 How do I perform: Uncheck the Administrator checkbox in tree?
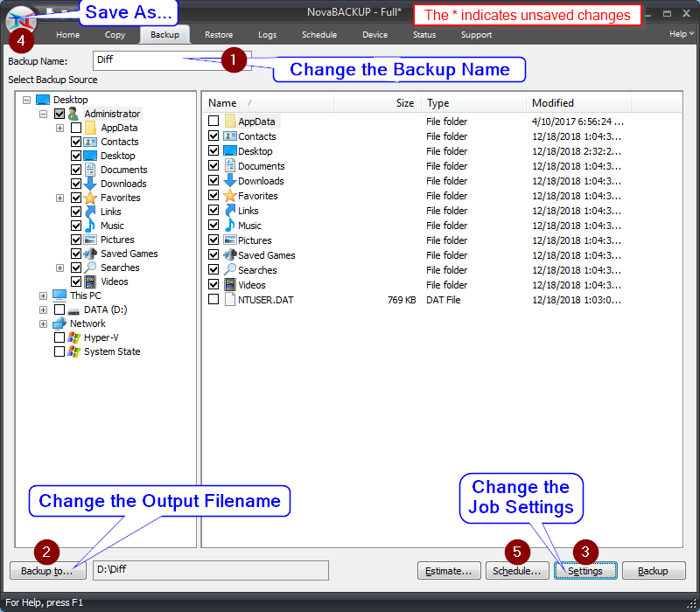(x=59, y=114)
